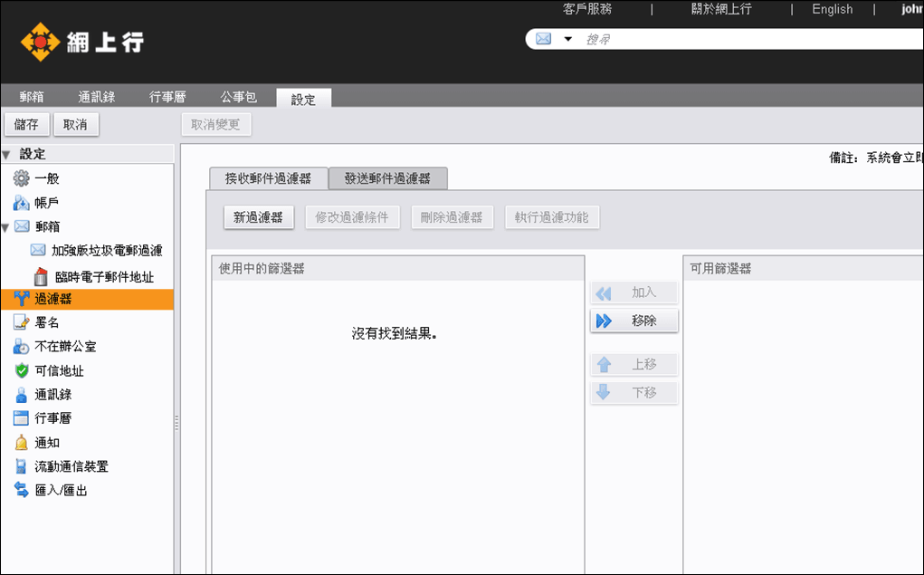924x575 pixels.
Task: Switch to the 行事曆 top tab
Action: [167, 97]
